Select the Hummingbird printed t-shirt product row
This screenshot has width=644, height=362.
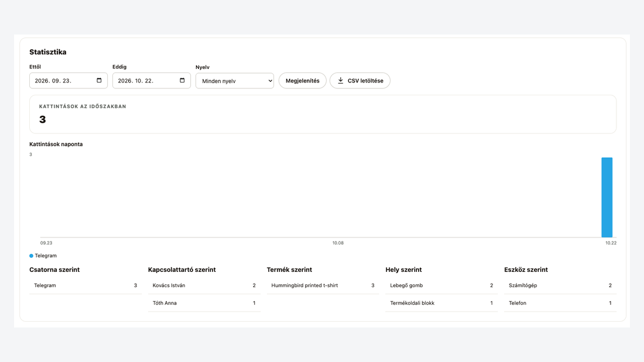pos(323,285)
